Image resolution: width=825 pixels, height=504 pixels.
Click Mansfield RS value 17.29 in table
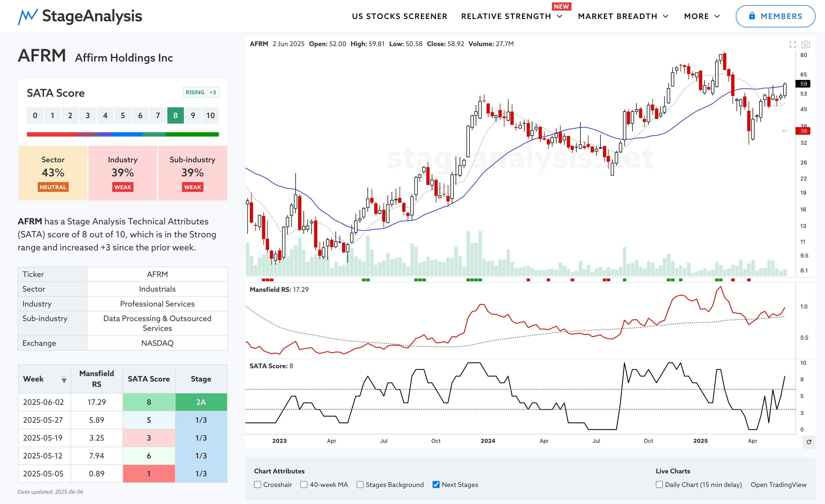(97, 402)
